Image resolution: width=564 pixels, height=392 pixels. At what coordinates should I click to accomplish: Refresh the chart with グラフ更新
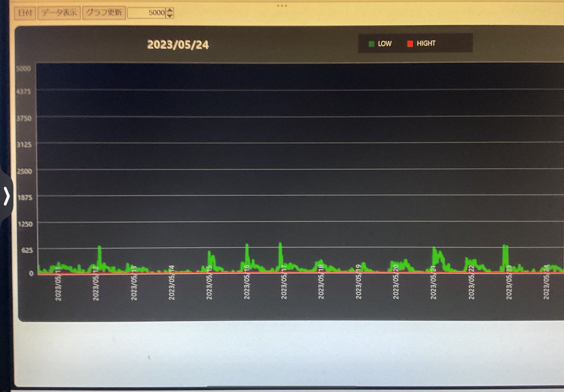[104, 13]
